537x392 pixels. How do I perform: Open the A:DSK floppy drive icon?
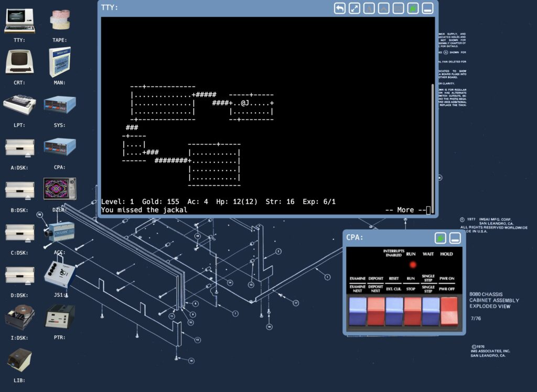tap(19, 148)
